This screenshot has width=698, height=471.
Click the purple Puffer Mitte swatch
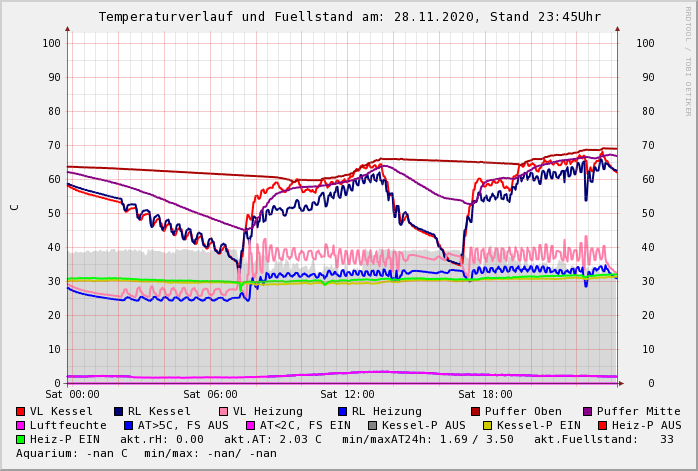(x=587, y=411)
